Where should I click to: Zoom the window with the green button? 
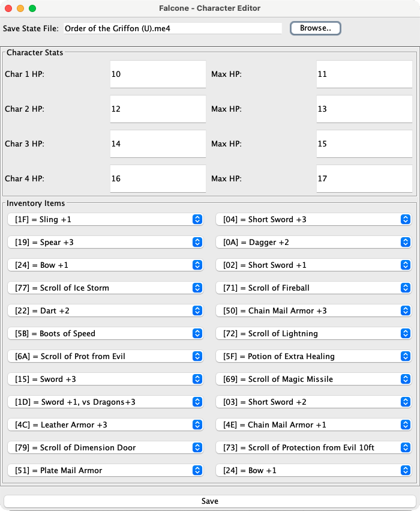pos(32,8)
